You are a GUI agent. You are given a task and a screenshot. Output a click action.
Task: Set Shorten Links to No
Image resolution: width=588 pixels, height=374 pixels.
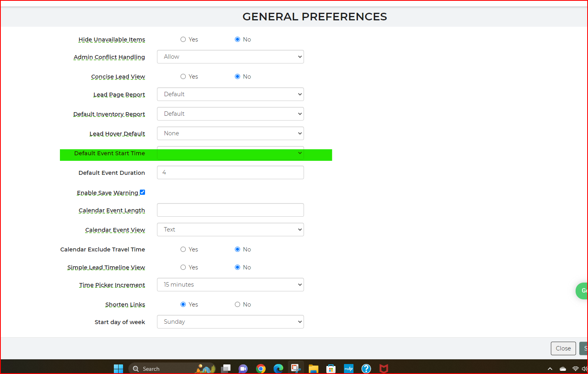237,305
